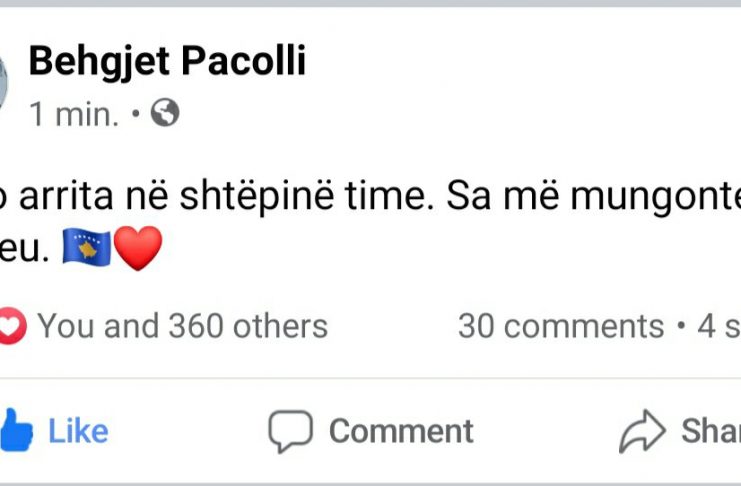The image size is (741, 486).
Task: Click the shares count after the comments count
Action: (x=718, y=326)
